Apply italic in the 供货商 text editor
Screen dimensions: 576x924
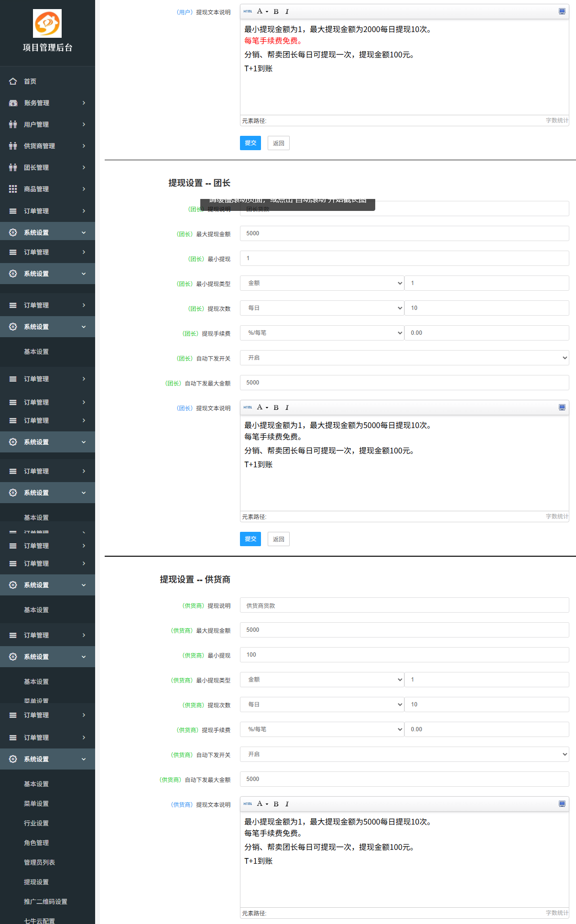click(287, 804)
